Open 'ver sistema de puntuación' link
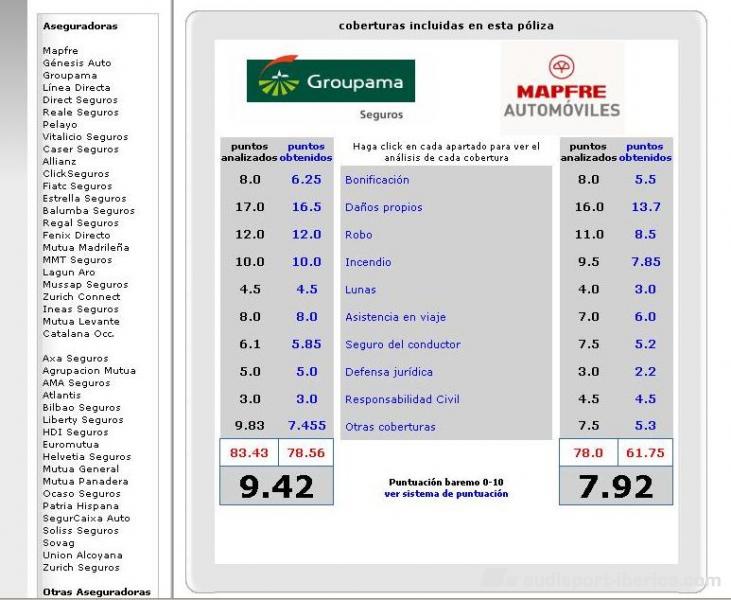 pyautogui.click(x=446, y=494)
